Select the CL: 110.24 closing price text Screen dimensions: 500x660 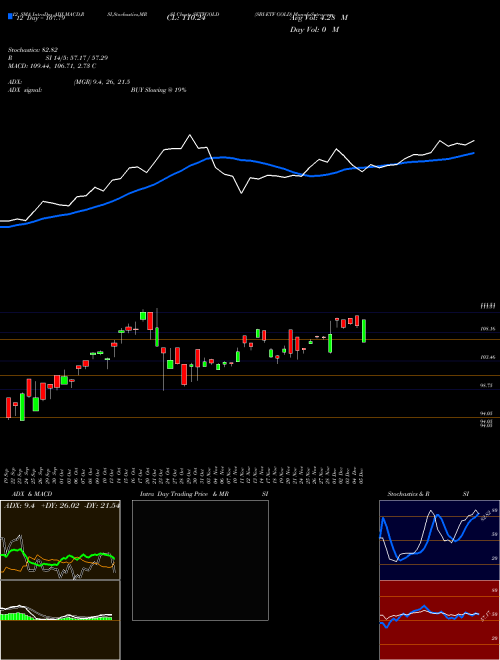pyautogui.click(x=186, y=18)
